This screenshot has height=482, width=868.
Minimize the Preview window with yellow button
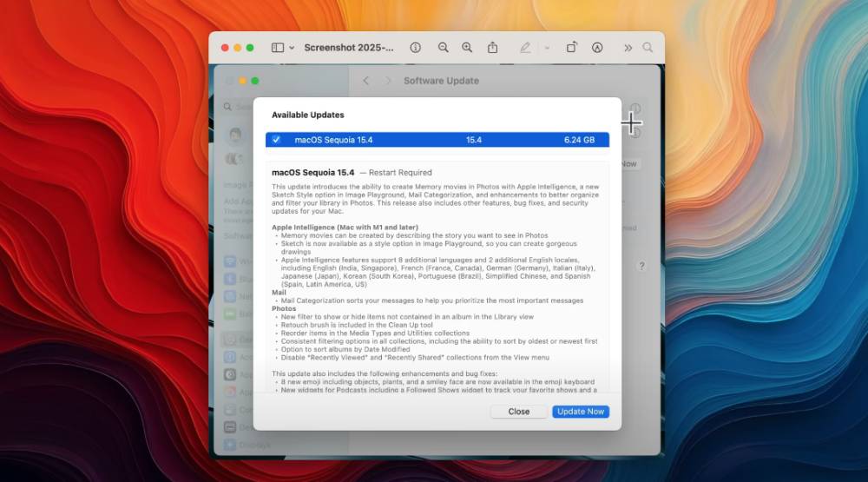[x=238, y=48]
